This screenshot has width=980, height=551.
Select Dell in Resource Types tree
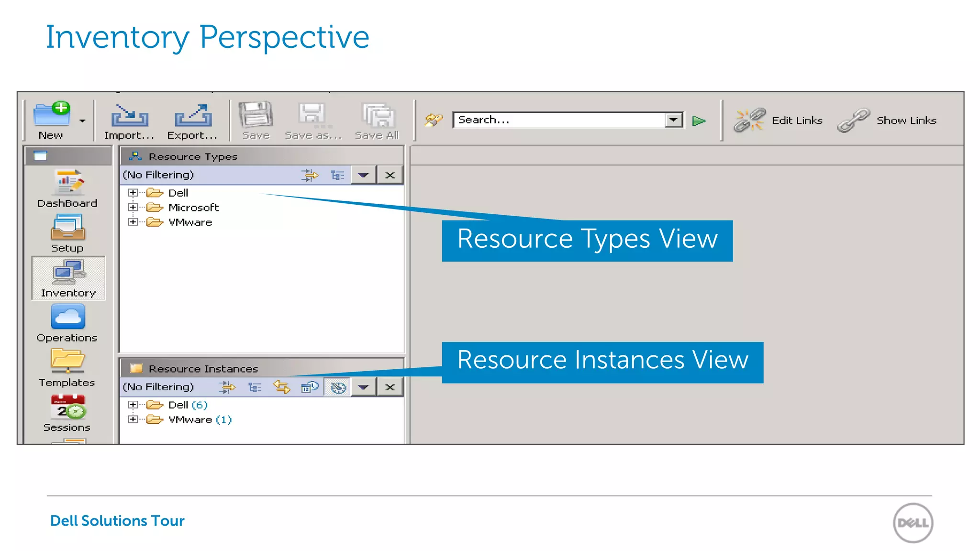(178, 193)
